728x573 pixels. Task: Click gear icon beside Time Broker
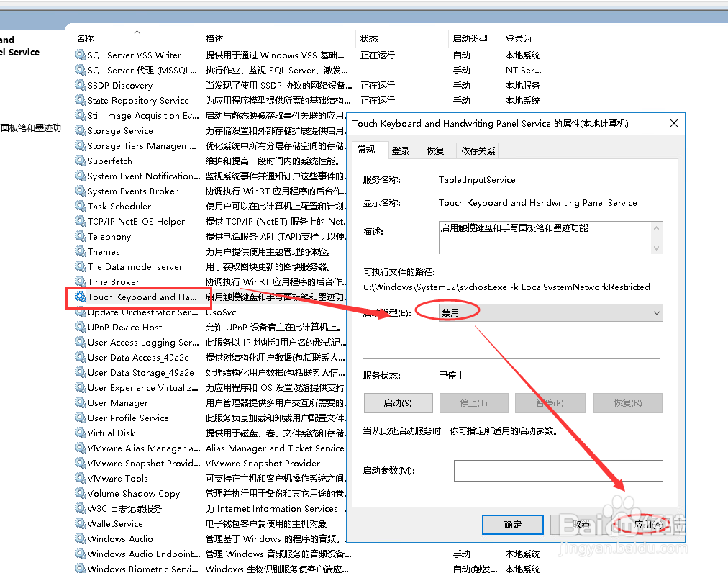pyautogui.click(x=81, y=281)
